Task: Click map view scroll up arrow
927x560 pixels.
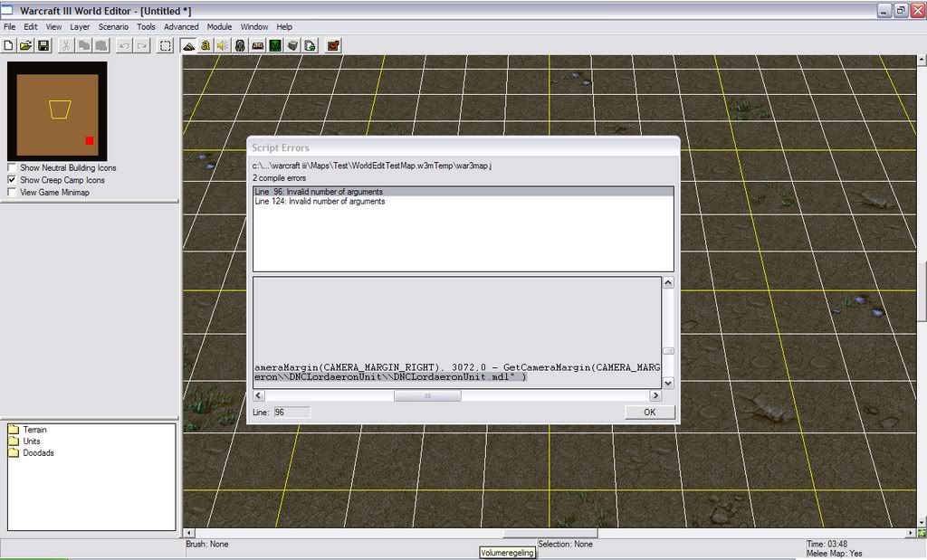Action: pyautogui.click(x=921, y=60)
